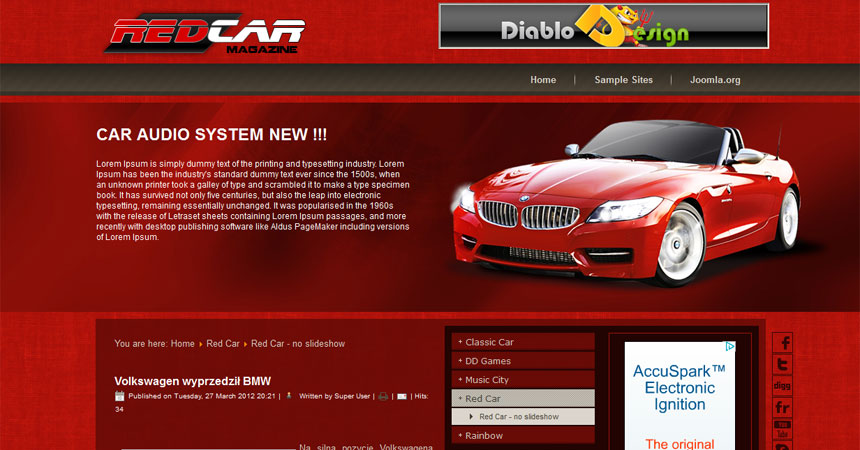Click the AdChoices icon on the ad
The image size is (860, 450).
(x=730, y=346)
